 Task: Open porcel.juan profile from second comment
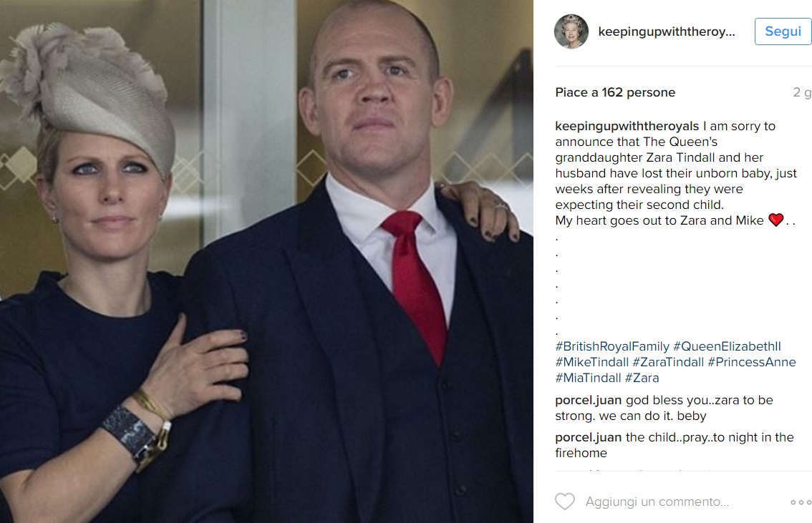[589, 438]
